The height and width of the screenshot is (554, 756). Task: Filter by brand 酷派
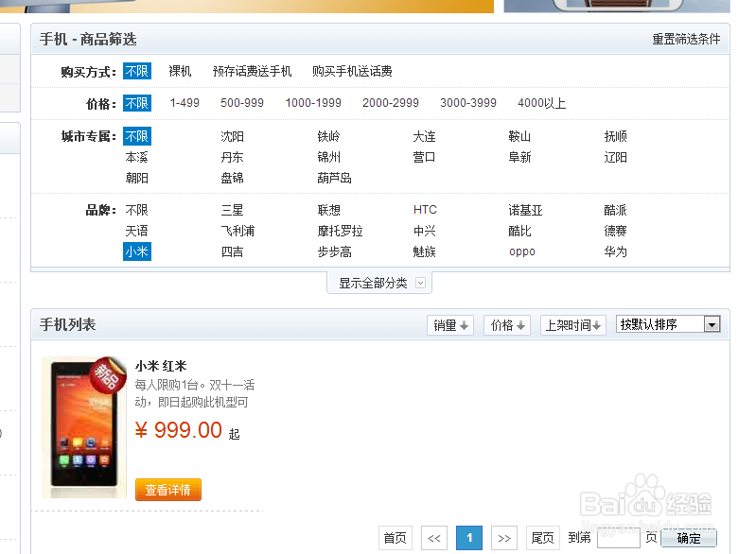(616, 210)
